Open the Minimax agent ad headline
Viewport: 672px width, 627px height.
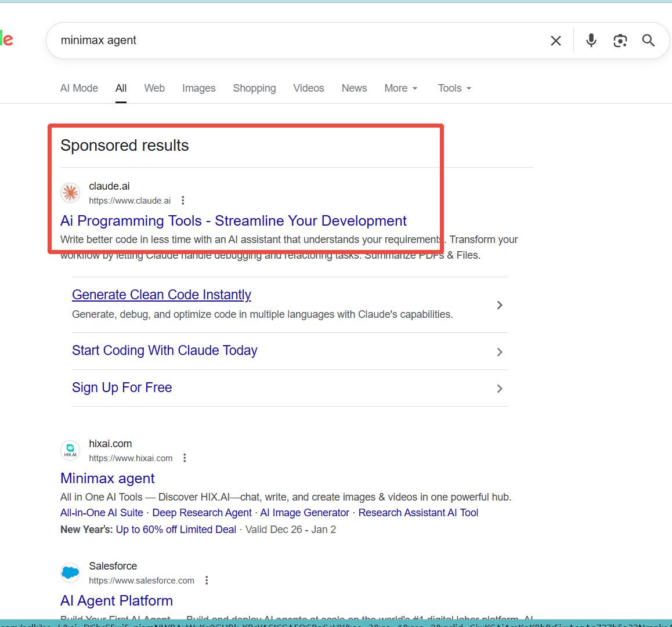(x=107, y=479)
